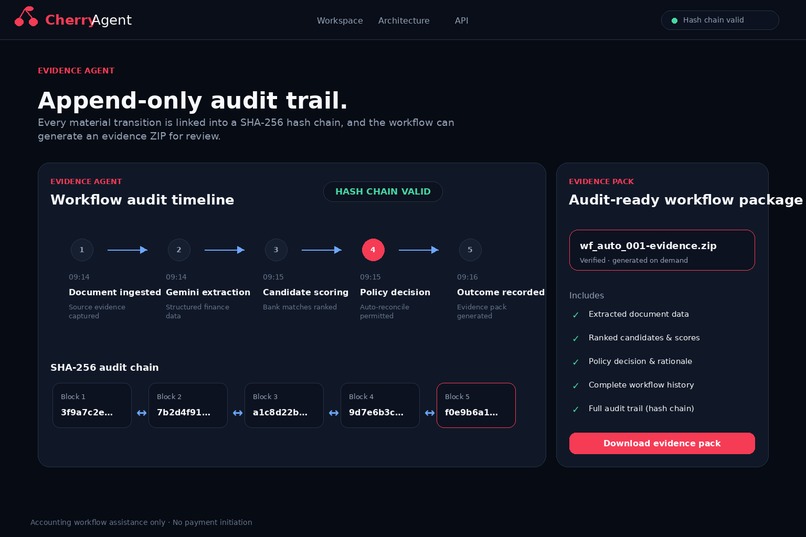Click link icon between Block 3 and 4
Screen dimensions: 806x537
click(334, 413)
